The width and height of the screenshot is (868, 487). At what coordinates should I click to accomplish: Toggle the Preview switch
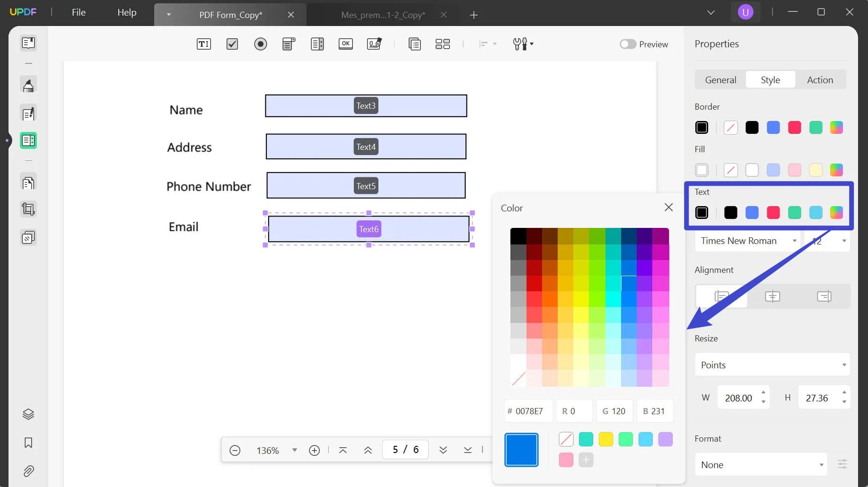628,44
